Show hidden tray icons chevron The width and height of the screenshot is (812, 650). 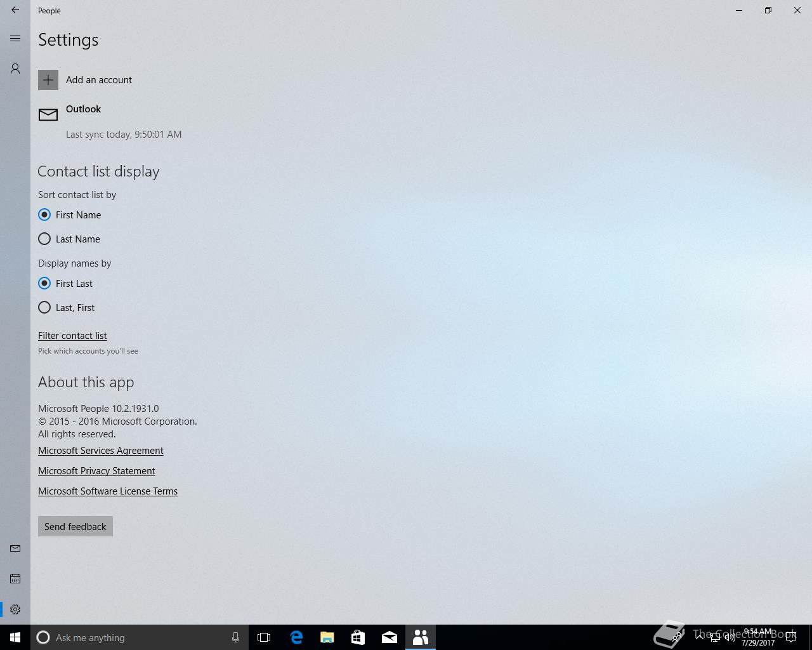coord(699,637)
